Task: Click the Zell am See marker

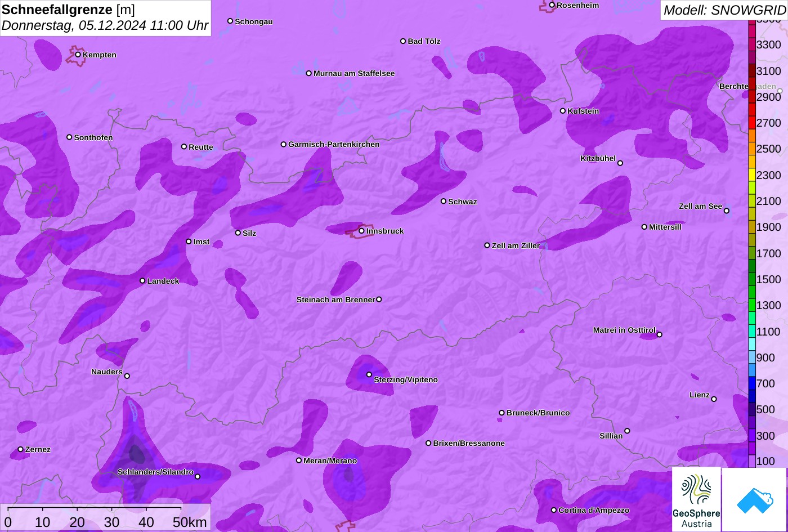Action: point(727,211)
